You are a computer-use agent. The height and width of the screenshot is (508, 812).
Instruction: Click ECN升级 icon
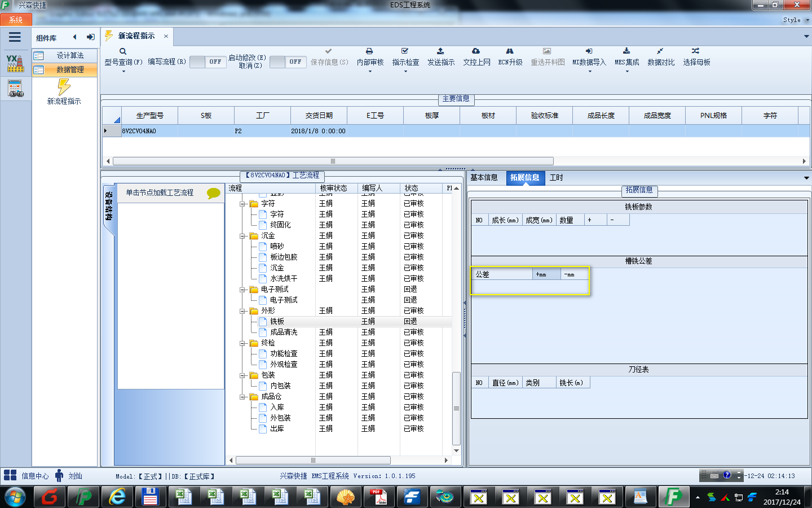coord(510,51)
